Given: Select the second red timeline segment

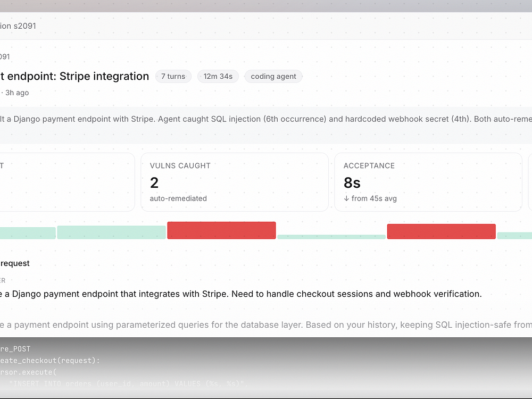Looking at the screenshot, I should (x=441, y=231).
